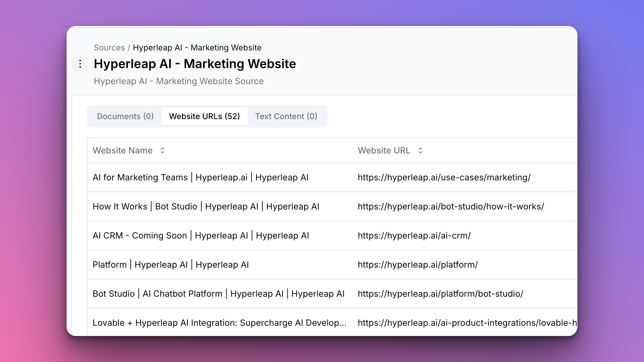The width and height of the screenshot is (644, 362).
Task: Select AI CRM - Coming Soon row
Action: click(x=201, y=235)
